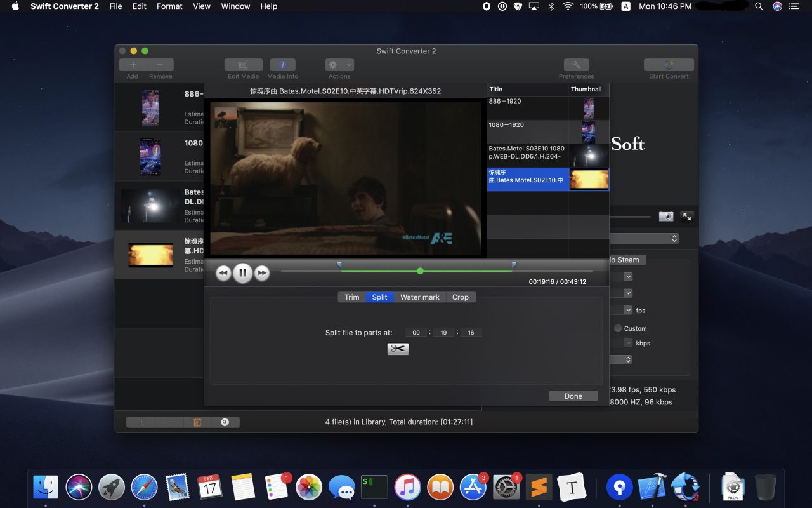
Task: Open Terminal from the Dock
Action: pyautogui.click(x=374, y=487)
